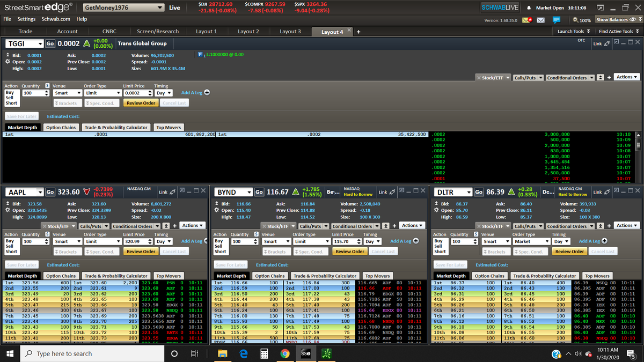The height and width of the screenshot is (362, 644).
Task: Click the dollar quantity icon in AAPL order
Action: click(47, 234)
